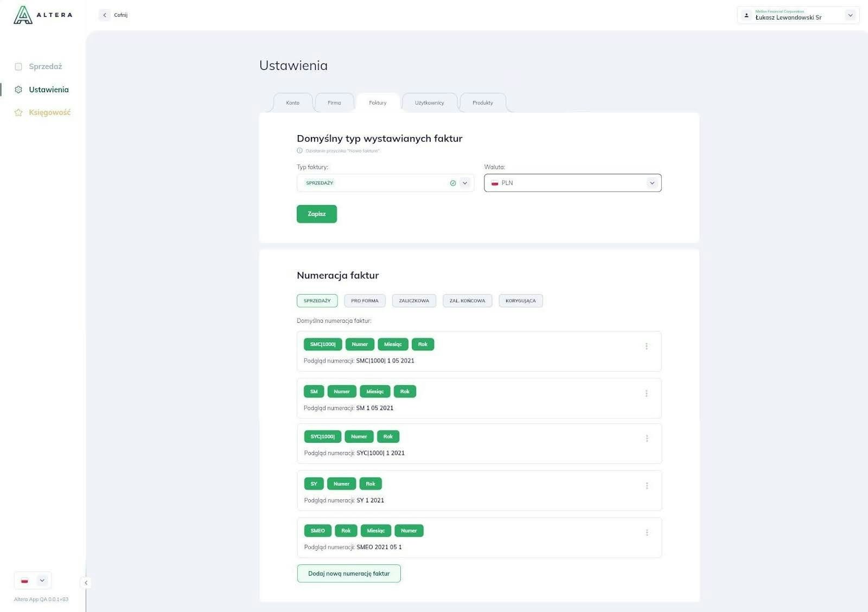Click Miesiąc tag in the SMC|1000| row
Image resolution: width=868 pixels, height=612 pixels.
point(393,345)
